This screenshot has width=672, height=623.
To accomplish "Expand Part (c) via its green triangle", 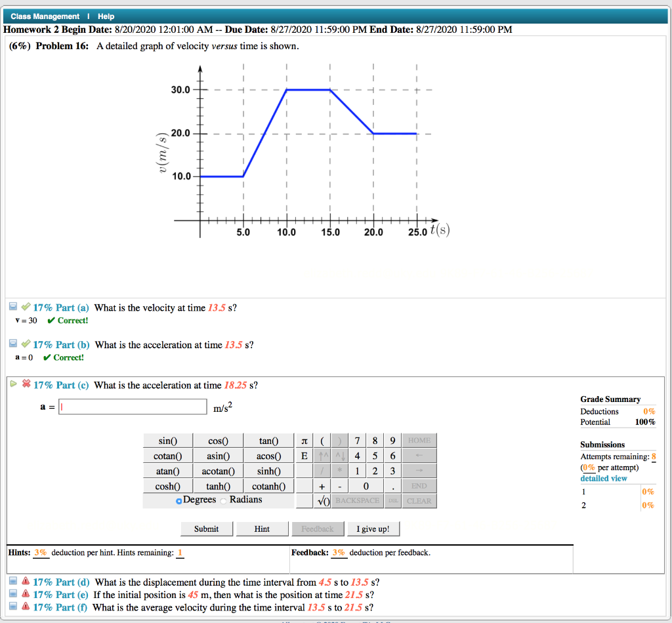I will (13, 382).
